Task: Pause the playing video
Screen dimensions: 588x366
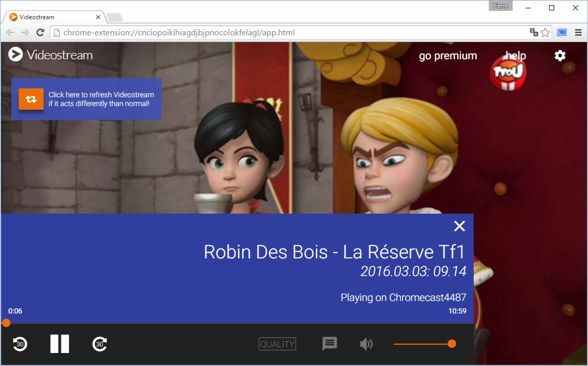Action: click(x=60, y=344)
